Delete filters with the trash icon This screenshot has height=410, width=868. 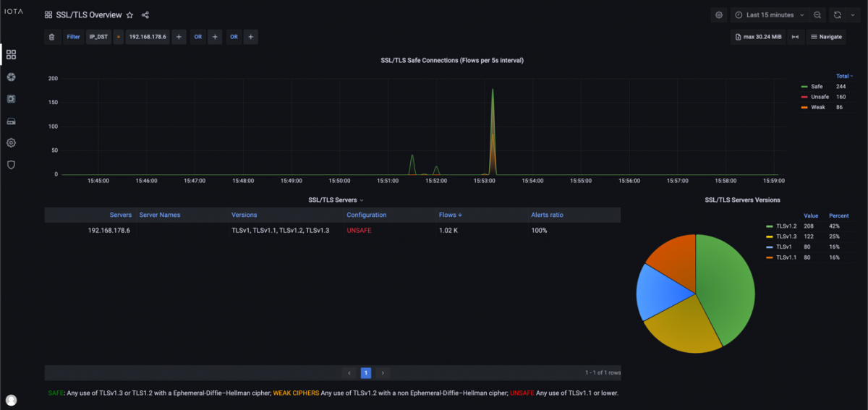pos(51,37)
